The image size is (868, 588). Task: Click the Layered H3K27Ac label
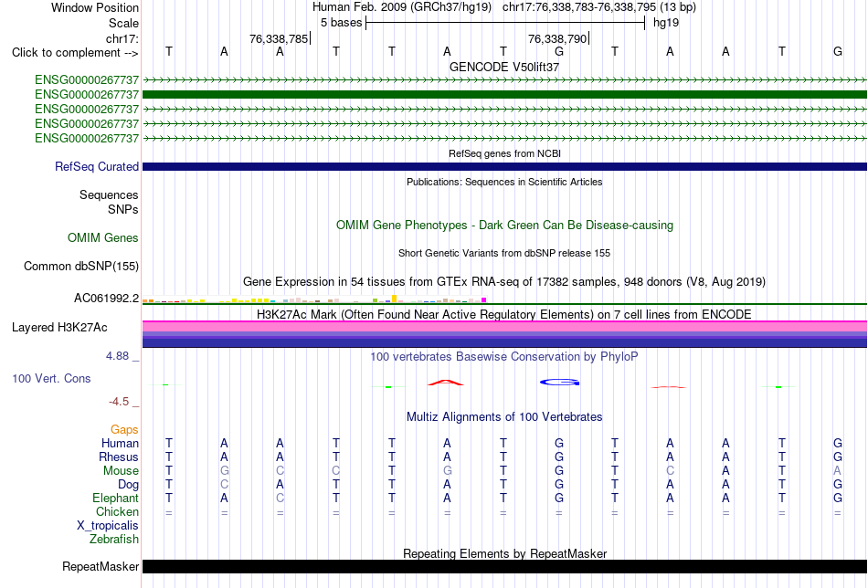pos(59,328)
